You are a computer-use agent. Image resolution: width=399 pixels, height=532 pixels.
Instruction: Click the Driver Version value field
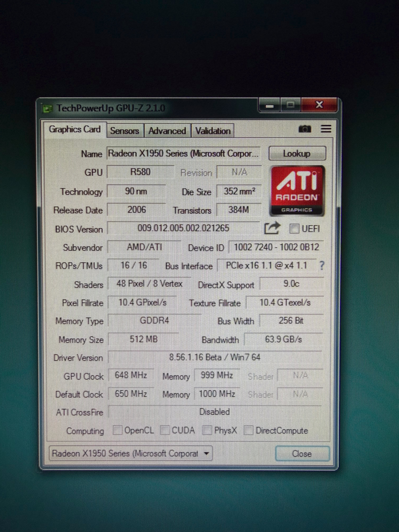[215, 357]
